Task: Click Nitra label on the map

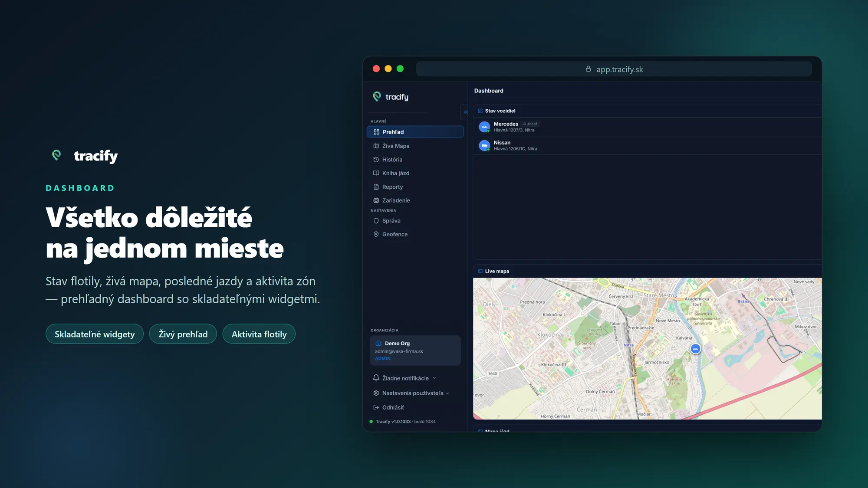Action: (x=628, y=345)
